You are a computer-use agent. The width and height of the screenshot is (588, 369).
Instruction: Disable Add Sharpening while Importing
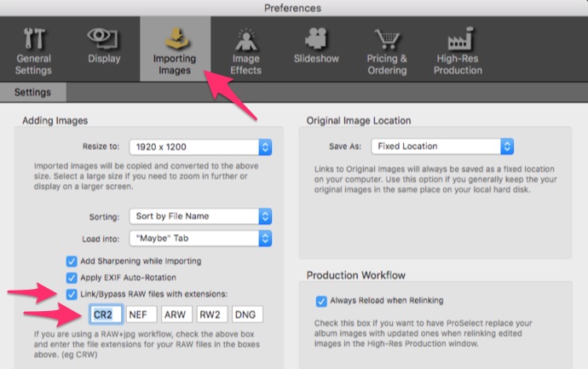(72, 261)
